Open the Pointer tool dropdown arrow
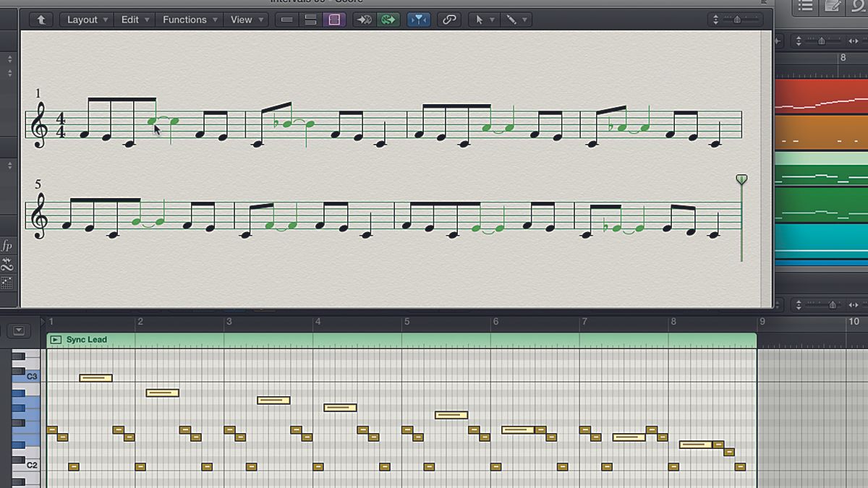 tap(493, 20)
